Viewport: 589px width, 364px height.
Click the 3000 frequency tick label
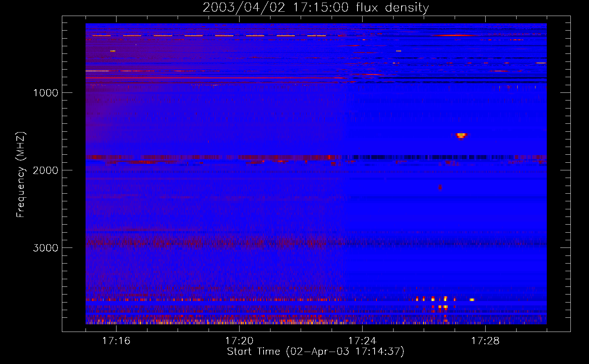point(46,248)
